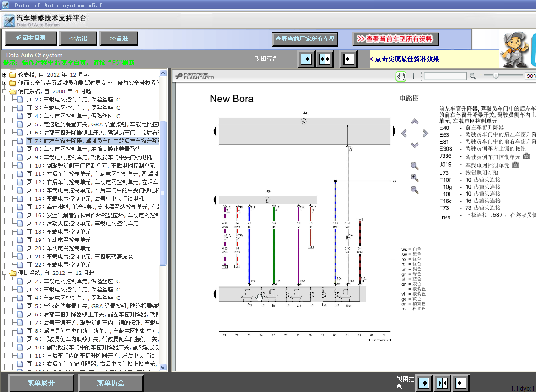Collapse the 便捷系统 2008 年 4 月 folder

coord(5,91)
